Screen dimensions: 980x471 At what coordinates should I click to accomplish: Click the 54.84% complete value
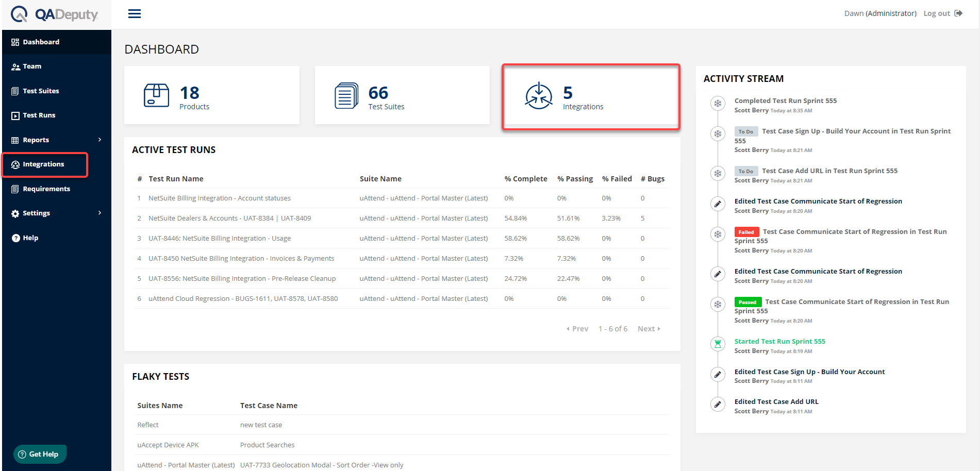pos(516,218)
